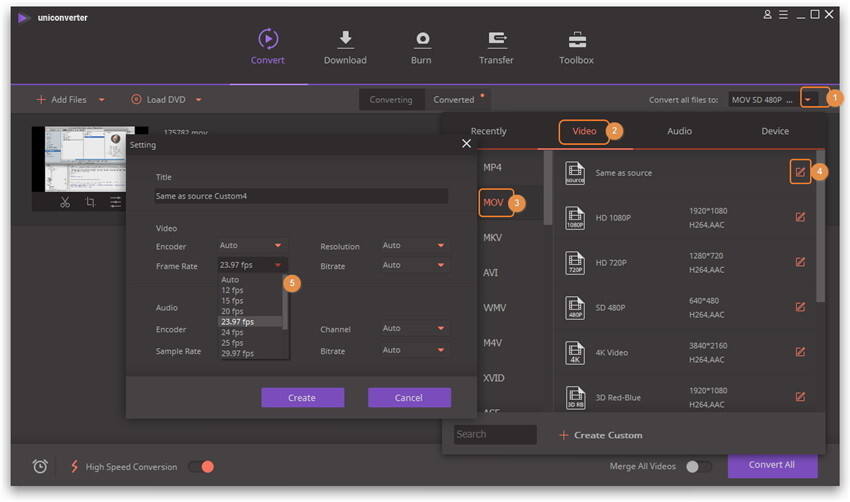
Task: Edit the Same as source preset
Action: point(800,172)
